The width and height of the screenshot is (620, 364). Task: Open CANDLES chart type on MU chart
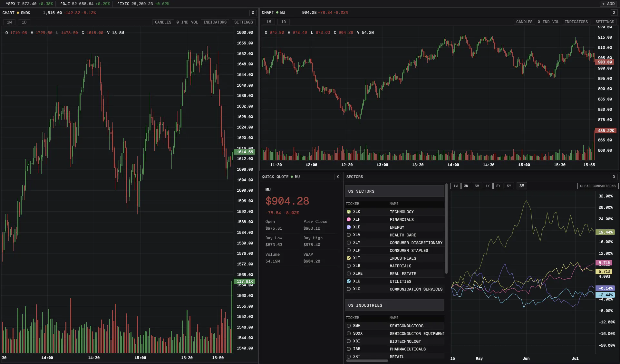pyautogui.click(x=524, y=22)
